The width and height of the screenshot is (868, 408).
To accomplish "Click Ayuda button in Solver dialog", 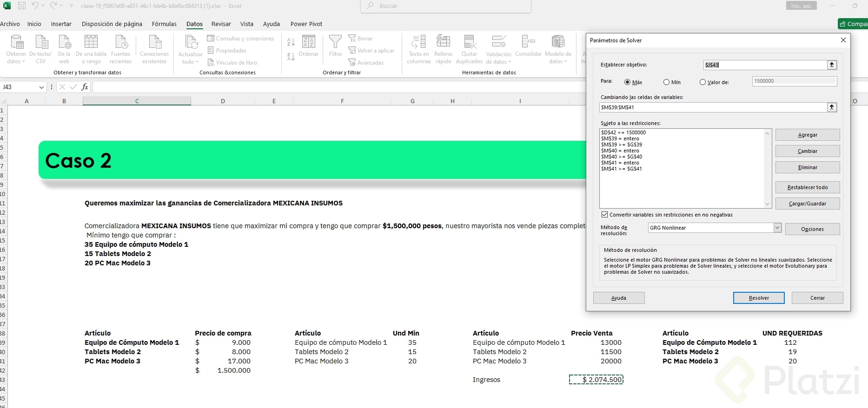I will tap(619, 298).
